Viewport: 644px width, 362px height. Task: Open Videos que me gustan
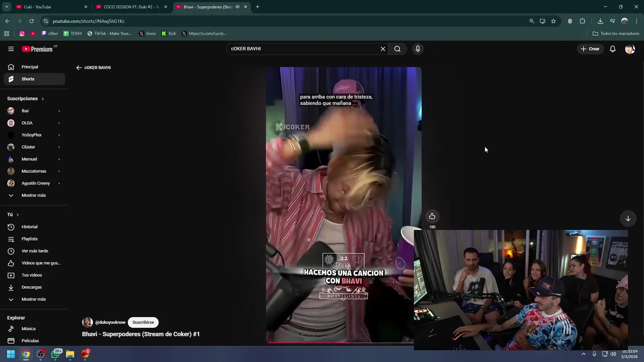tap(34, 263)
